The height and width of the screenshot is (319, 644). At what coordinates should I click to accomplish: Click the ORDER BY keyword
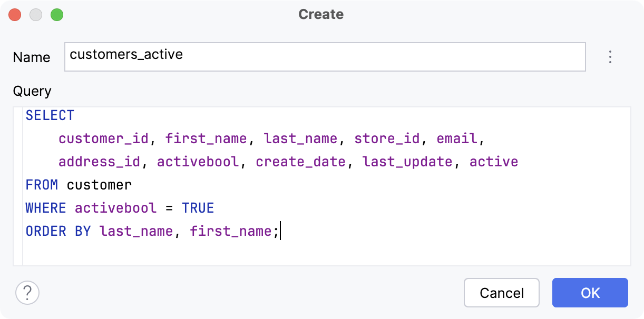pos(58,231)
